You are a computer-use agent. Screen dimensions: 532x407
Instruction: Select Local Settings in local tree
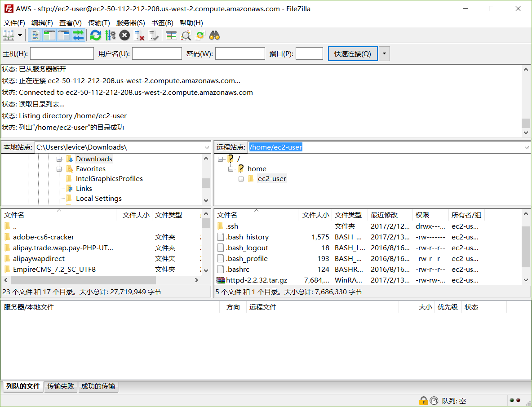(x=99, y=199)
